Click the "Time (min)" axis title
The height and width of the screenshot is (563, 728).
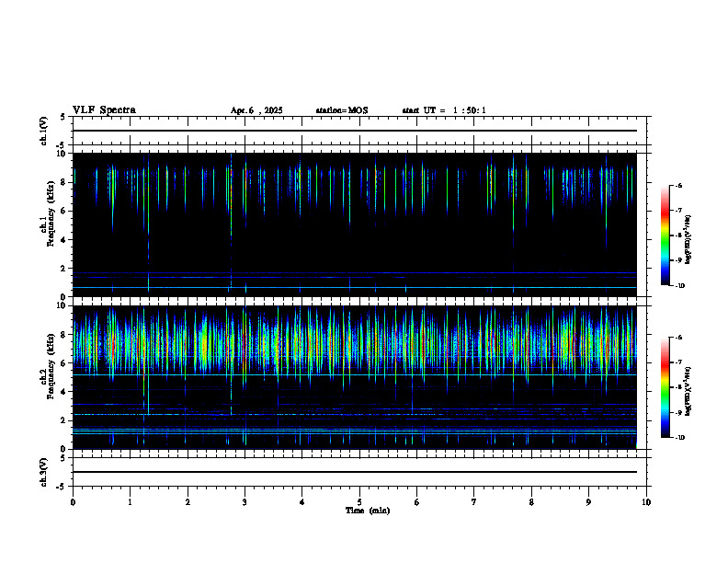[368, 511]
